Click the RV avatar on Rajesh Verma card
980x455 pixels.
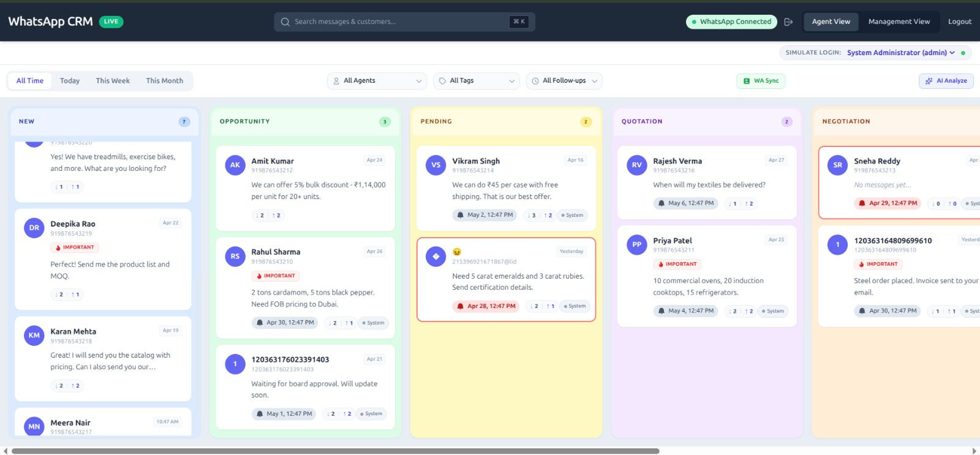[636, 165]
